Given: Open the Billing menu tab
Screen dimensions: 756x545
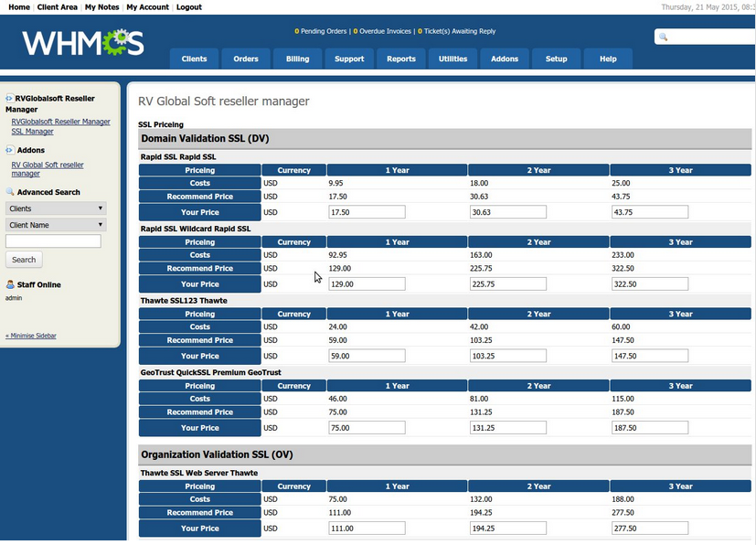Looking at the screenshot, I should (297, 59).
